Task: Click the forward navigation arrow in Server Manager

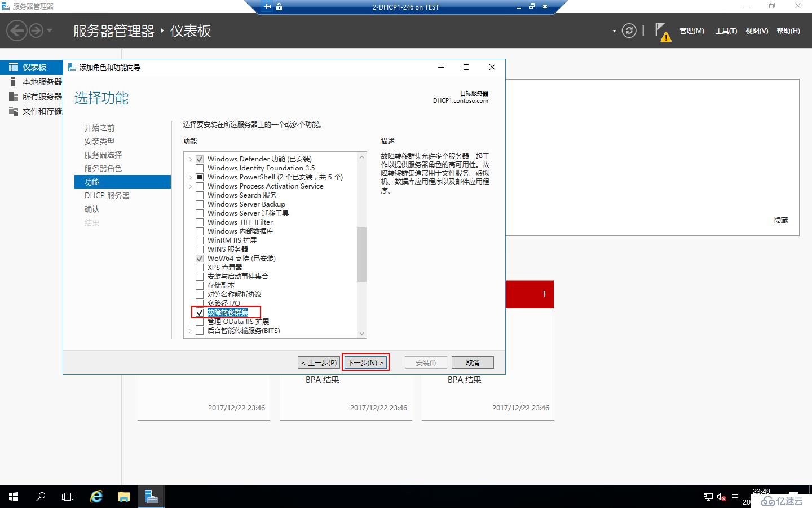Action: click(x=36, y=30)
